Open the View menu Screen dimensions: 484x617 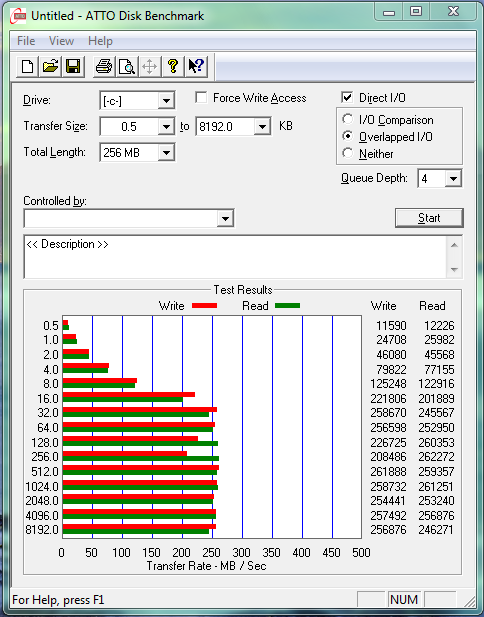[x=61, y=41]
